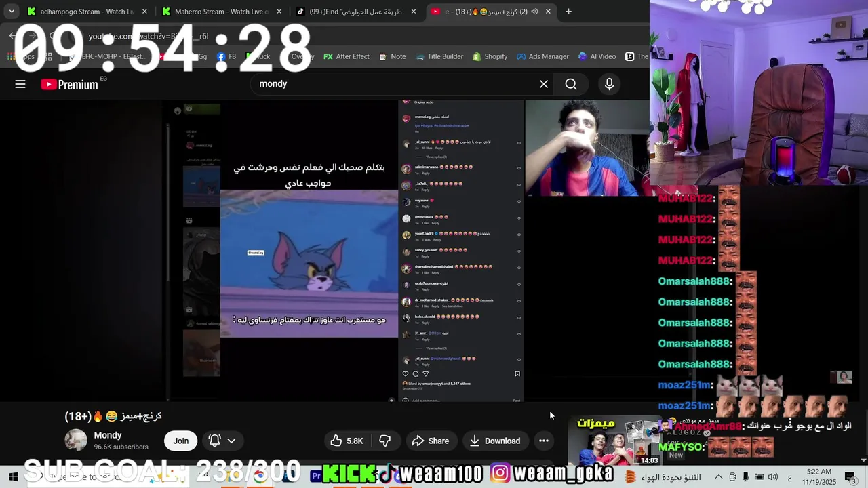The height and width of the screenshot is (488, 868).
Task: Open the Kick bookmark
Action: coord(257,56)
